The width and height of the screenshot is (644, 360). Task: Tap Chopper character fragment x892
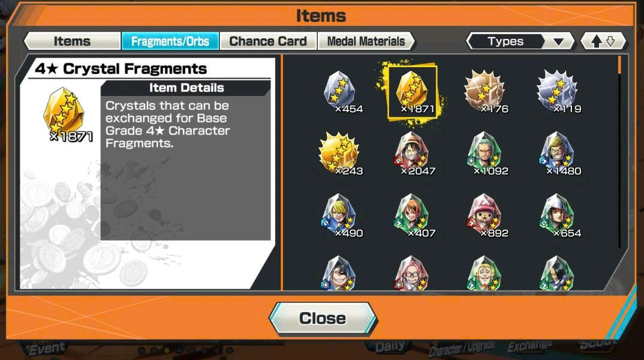tap(485, 215)
